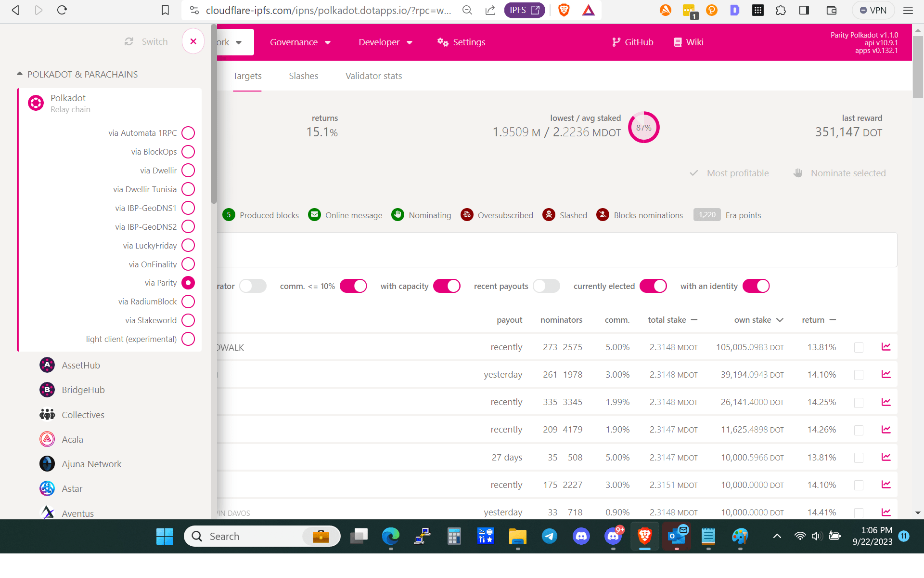Click the Collectives group icon
Viewport: 924px width, 578px height.
click(x=47, y=415)
